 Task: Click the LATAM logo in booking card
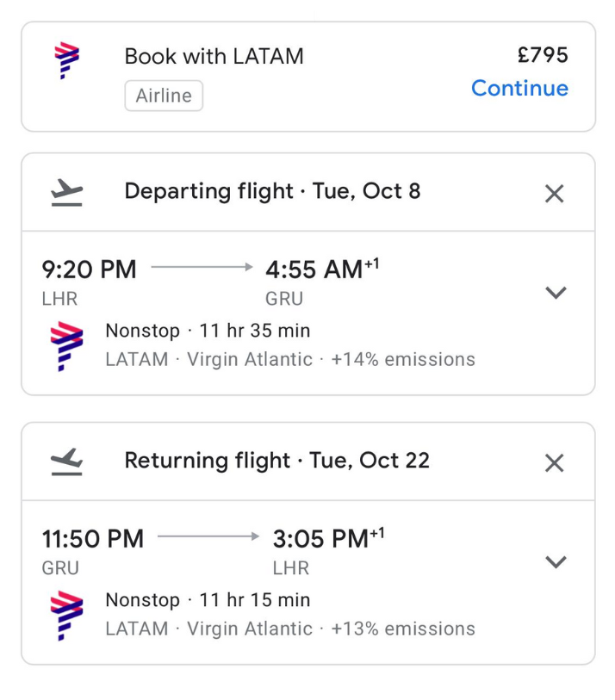pyautogui.click(x=66, y=62)
